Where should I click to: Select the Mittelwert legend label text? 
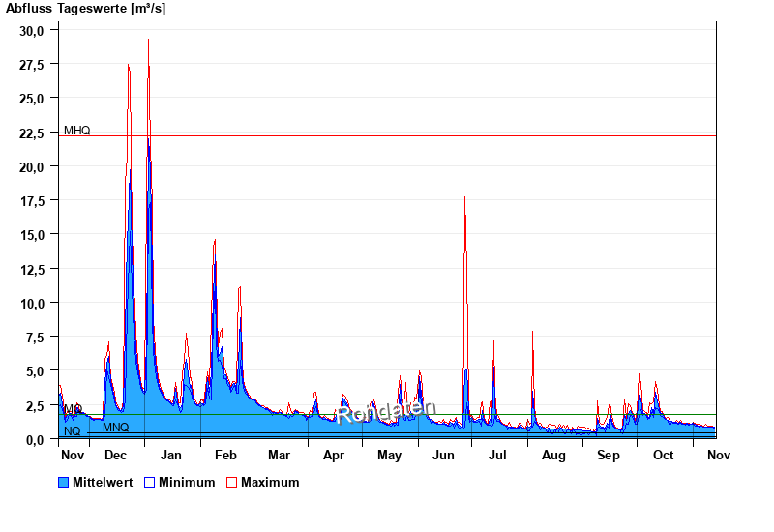pyautogui.click(x=102, y=482)
